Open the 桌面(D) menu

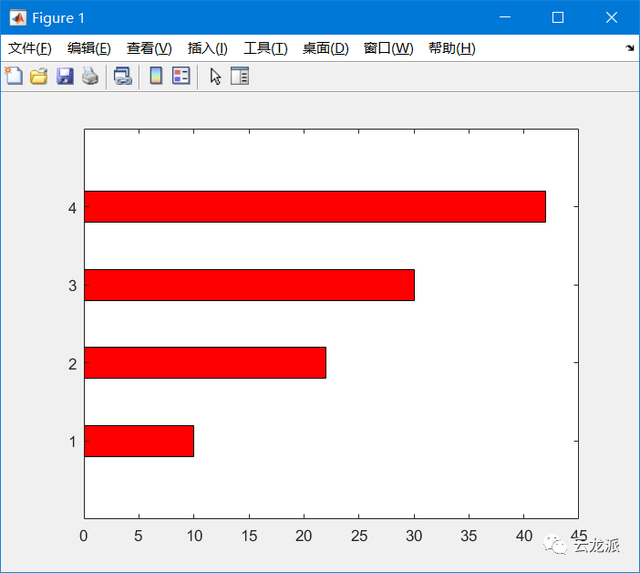[x=325, y=48]
